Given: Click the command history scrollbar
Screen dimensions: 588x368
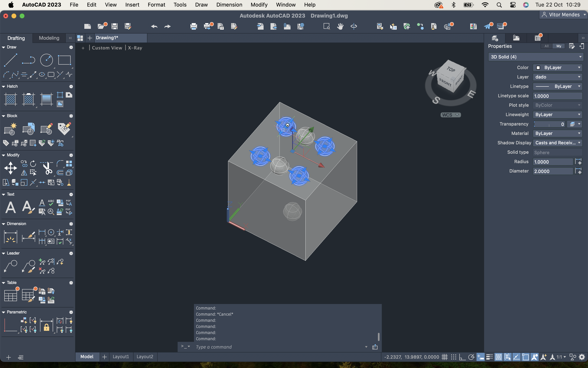Looking at the screenshot, I should pos(379,337).
